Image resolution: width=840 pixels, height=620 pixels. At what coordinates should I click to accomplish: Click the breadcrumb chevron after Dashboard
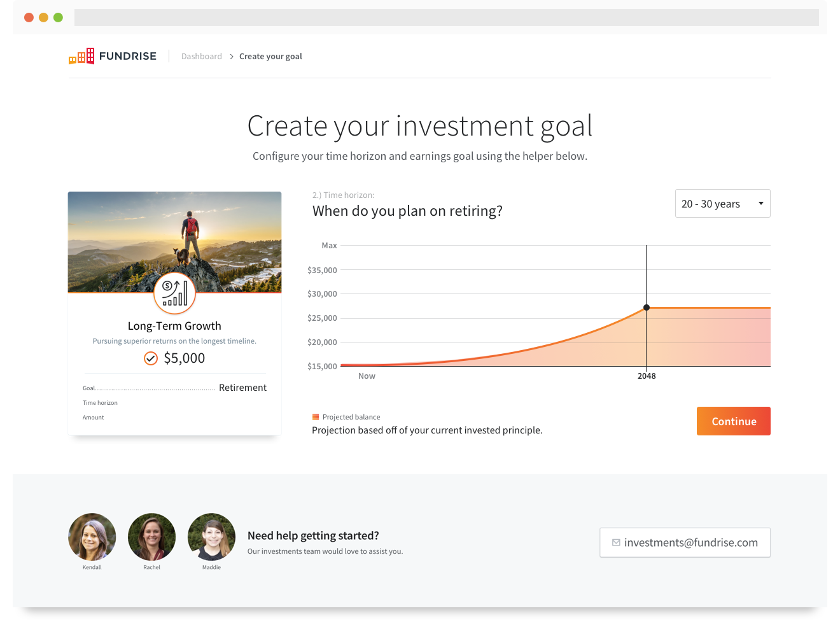pos(232,57)
